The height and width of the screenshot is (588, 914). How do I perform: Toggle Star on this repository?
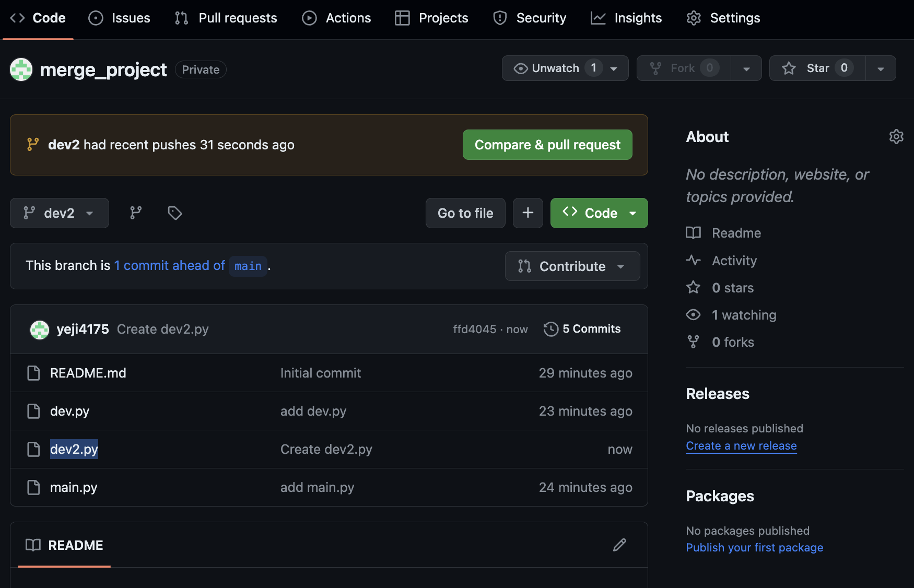(817, 68)
